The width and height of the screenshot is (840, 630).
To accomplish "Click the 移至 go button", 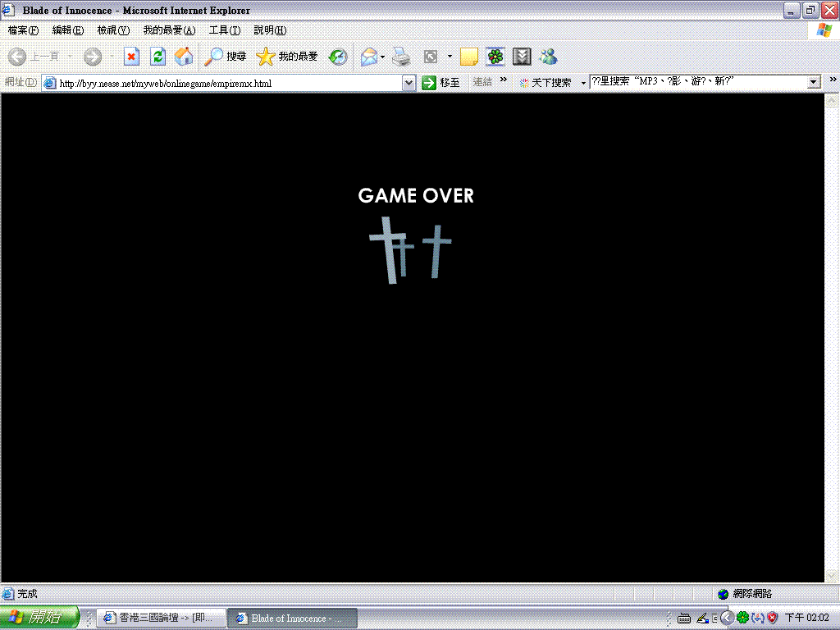I will (441, 83).
